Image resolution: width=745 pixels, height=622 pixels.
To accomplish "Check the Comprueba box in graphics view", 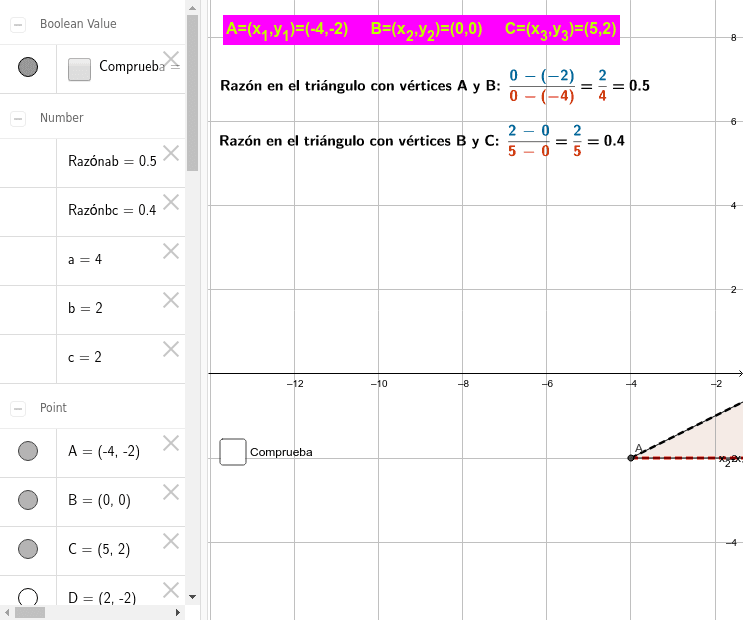I will coord(233,452).
